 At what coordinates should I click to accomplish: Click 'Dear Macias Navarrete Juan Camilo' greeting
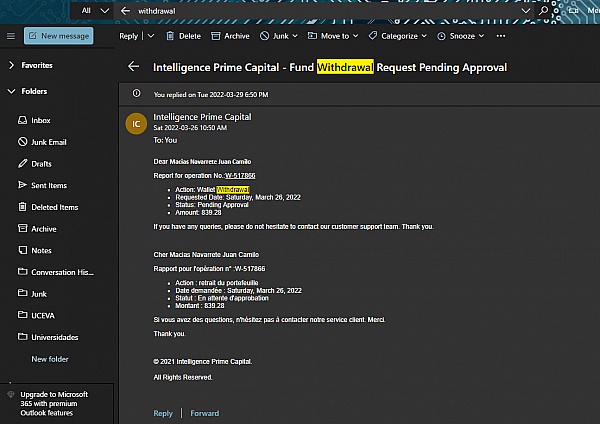click(x=202, y=161)
